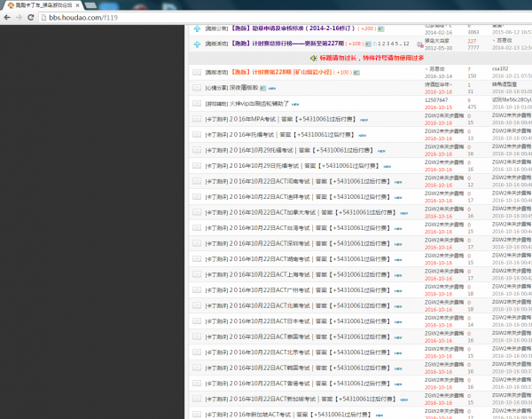The width and height of the screenshot is (532, 419).
Task: Select the 跑跑卡丁车 forum browser tab
Action: (43, 5)
